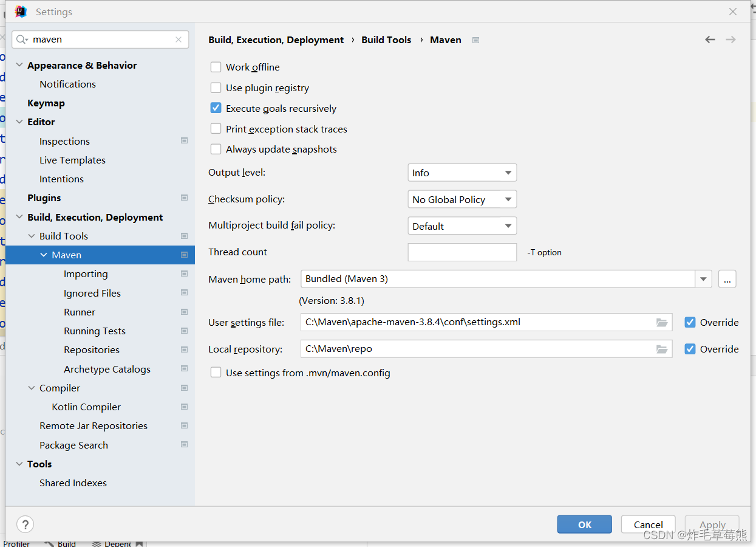Click project icon on Inspections row
756x547 pixels.
(184, 140)
